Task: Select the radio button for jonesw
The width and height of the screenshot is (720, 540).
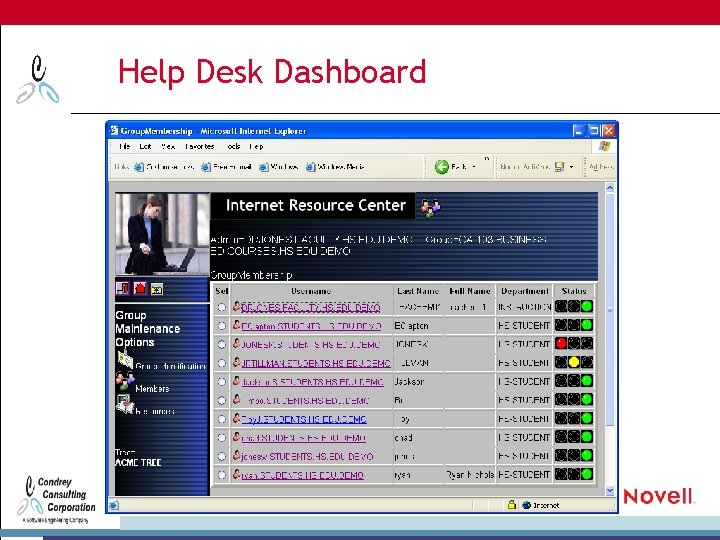Action: [x=221, y=456]
